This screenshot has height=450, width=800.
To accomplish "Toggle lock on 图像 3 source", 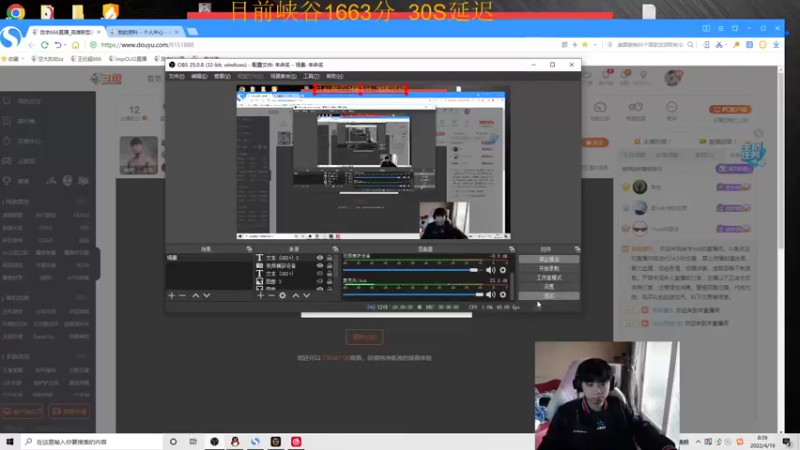I will pyautogui.click(x=330, y=281).
